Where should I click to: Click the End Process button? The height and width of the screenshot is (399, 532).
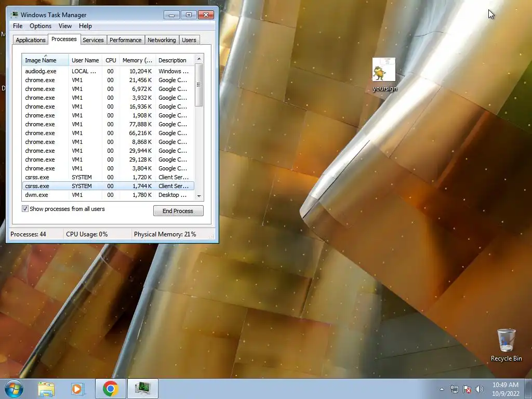click(x=178, y=211)
